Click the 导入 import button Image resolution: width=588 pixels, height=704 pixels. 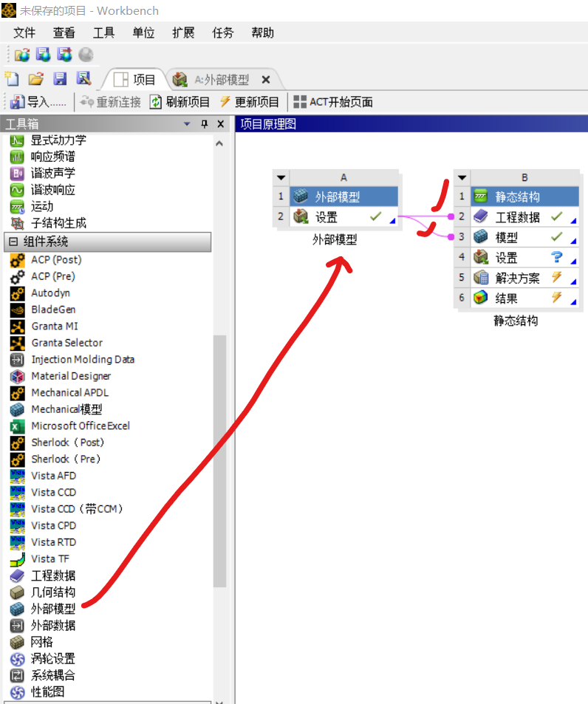[x=38, y=102]
